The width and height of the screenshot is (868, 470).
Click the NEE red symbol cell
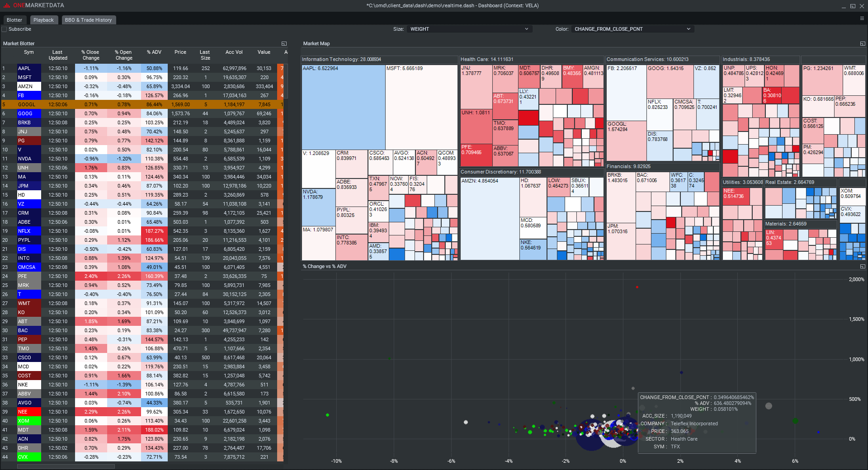[x=29, y=412]
